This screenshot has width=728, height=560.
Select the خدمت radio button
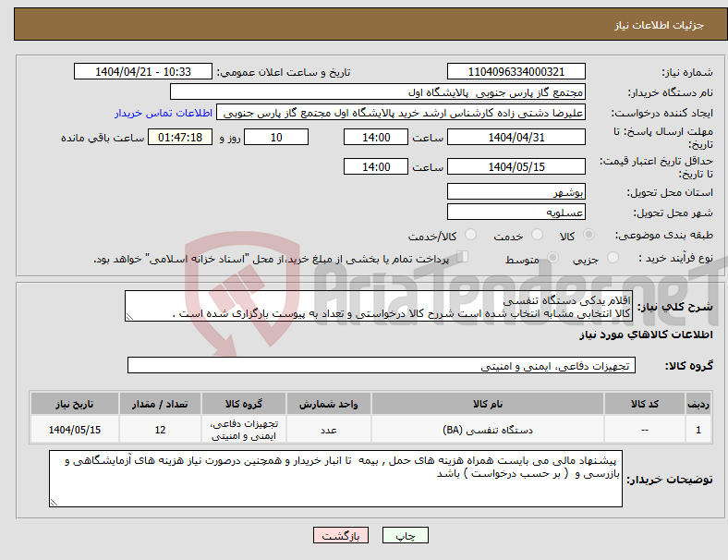click(x=537, y=235)
